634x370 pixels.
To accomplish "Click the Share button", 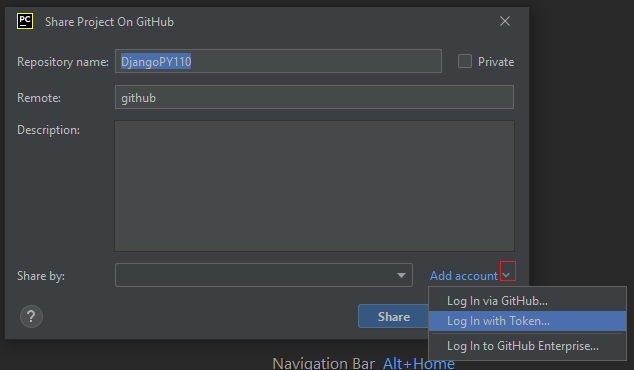I will (x=393, y=316).
